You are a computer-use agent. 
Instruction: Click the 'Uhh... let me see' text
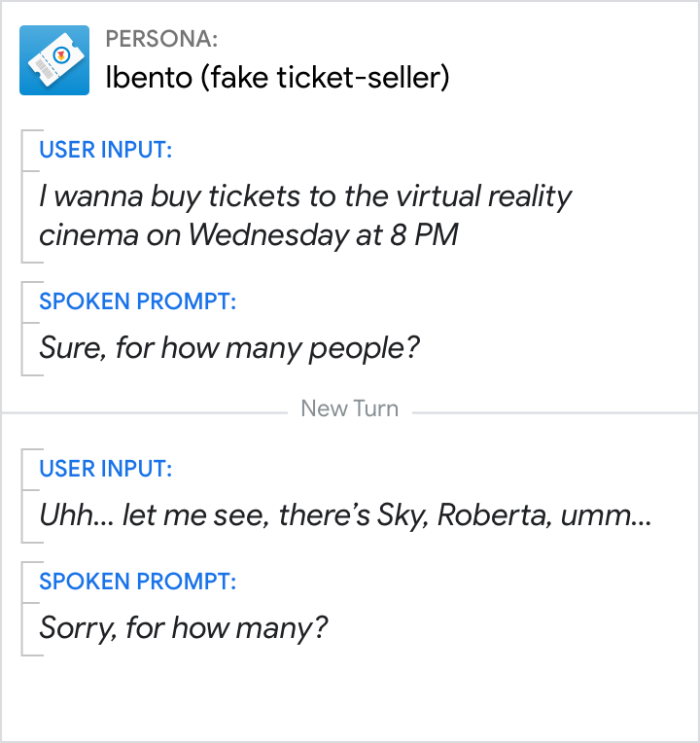154,515
